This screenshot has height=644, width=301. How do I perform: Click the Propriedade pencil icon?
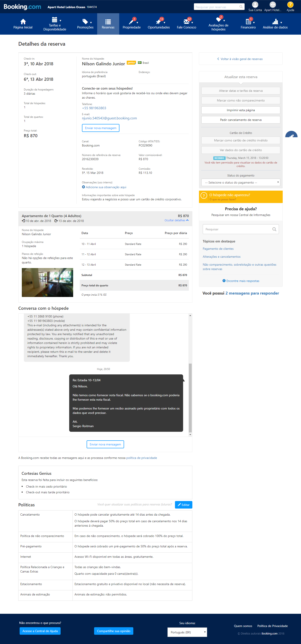point(131,22)
